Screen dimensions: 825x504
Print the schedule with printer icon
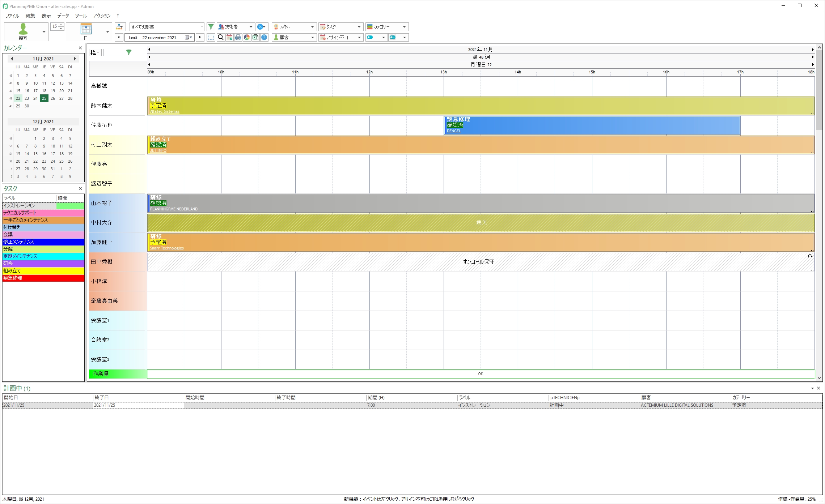pos(238,37)
